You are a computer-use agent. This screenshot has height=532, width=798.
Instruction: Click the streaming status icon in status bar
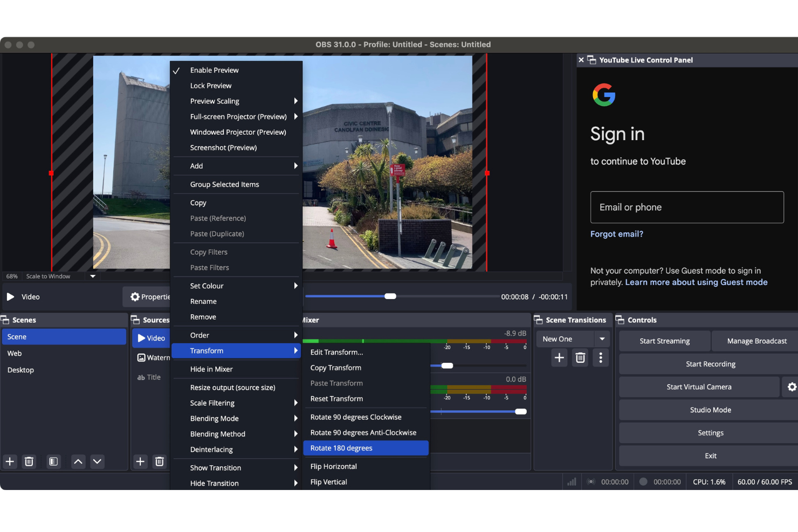[x=591, y=482]
